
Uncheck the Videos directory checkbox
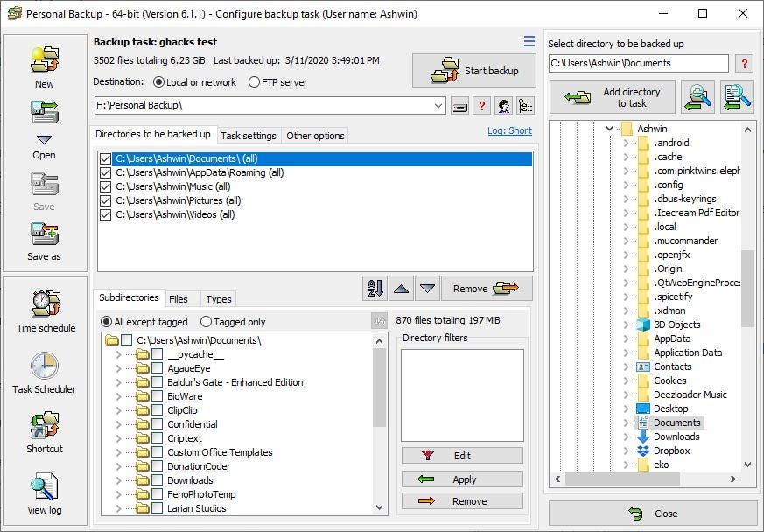(x=105, y=215)
